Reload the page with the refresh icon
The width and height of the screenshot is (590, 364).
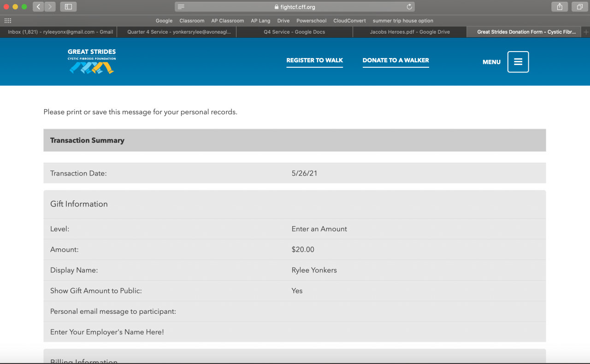(409, 7)
